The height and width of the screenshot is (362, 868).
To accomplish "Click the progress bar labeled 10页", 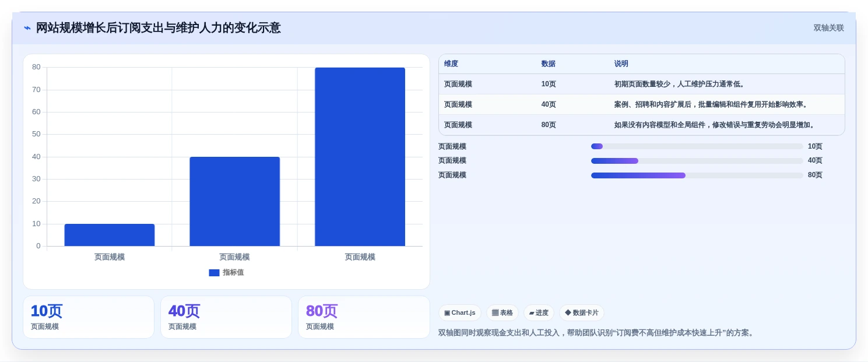I will point(697,146).
